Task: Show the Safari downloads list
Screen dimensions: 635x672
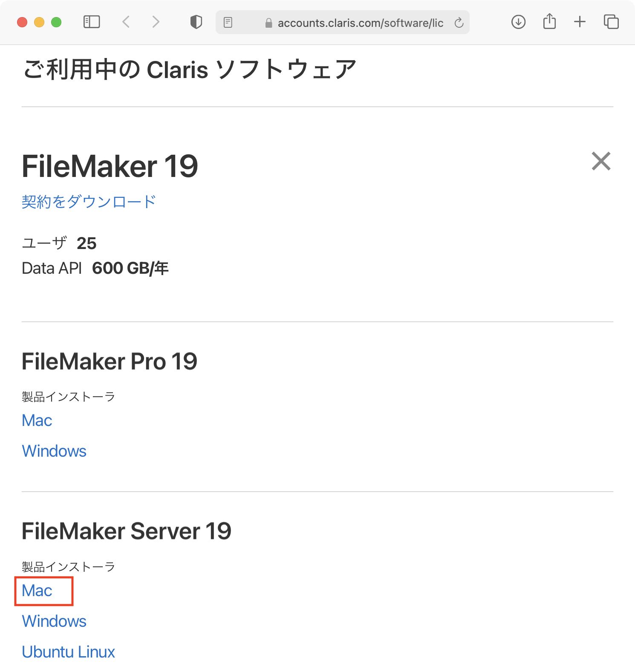Action: tap(518, 22)
